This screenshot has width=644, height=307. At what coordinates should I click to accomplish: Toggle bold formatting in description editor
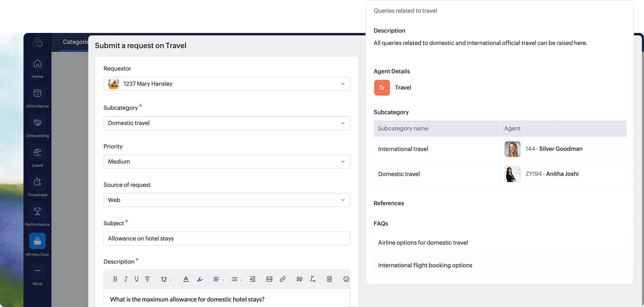click(115, 279)
